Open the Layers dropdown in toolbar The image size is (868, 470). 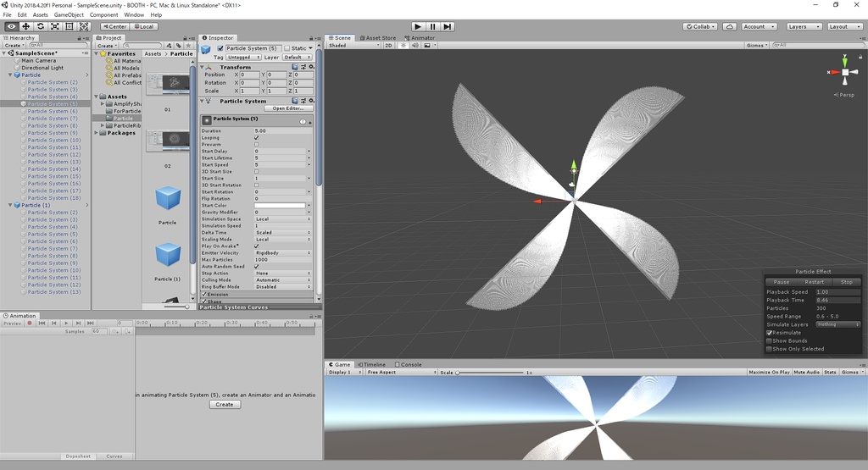[x=804, y=26]
